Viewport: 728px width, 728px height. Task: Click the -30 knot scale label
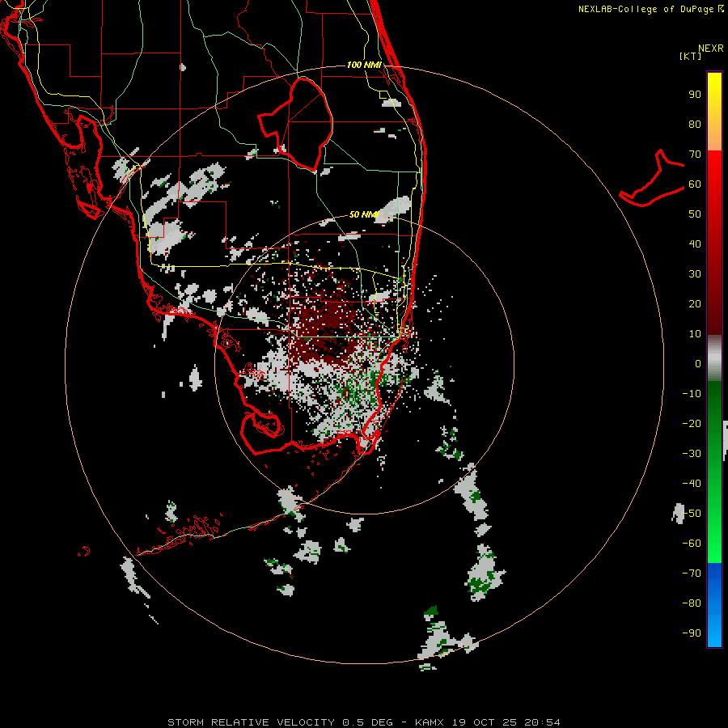click(x=692, y=454)
